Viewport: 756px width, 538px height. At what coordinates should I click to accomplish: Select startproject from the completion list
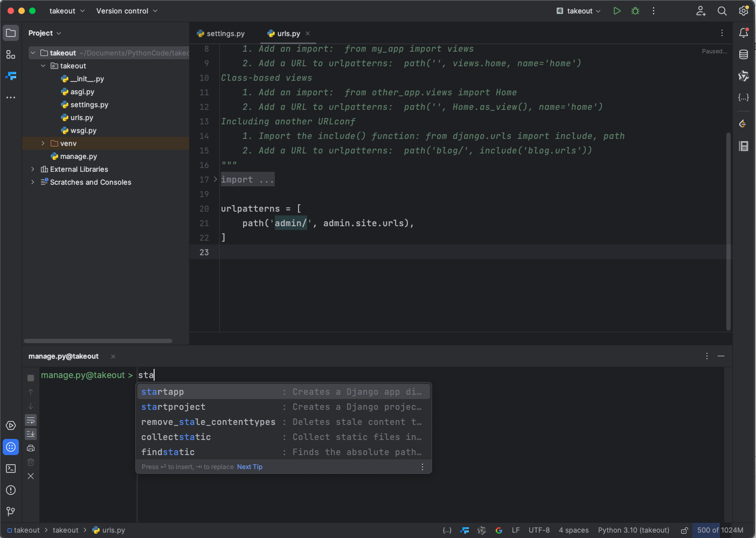click(174, 407)
